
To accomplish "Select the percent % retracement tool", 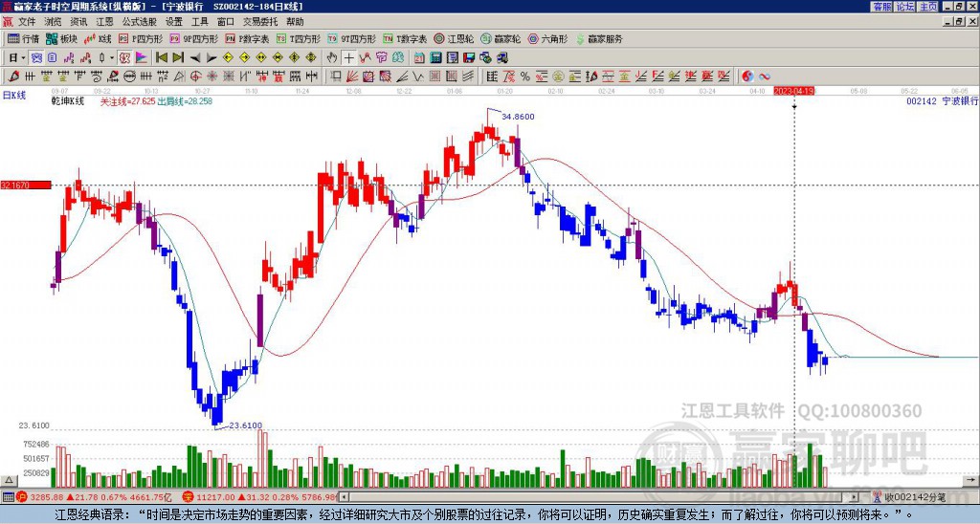I will [x=525, y=76].
